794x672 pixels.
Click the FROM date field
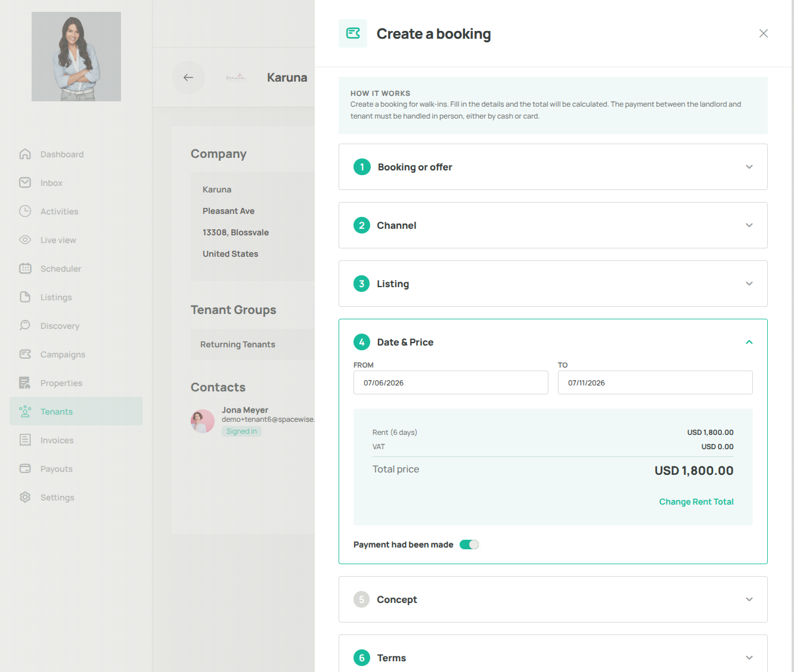pyautogui.click(x=451, y=382)
